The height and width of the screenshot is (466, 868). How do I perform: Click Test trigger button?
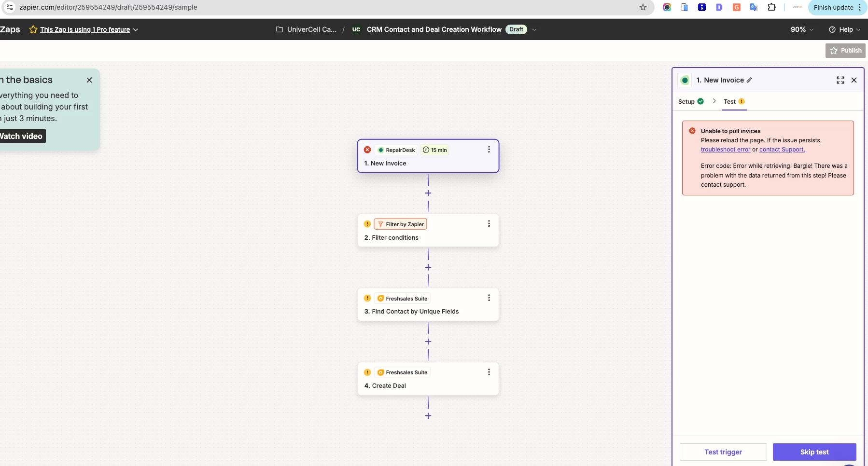pos(723,452)
